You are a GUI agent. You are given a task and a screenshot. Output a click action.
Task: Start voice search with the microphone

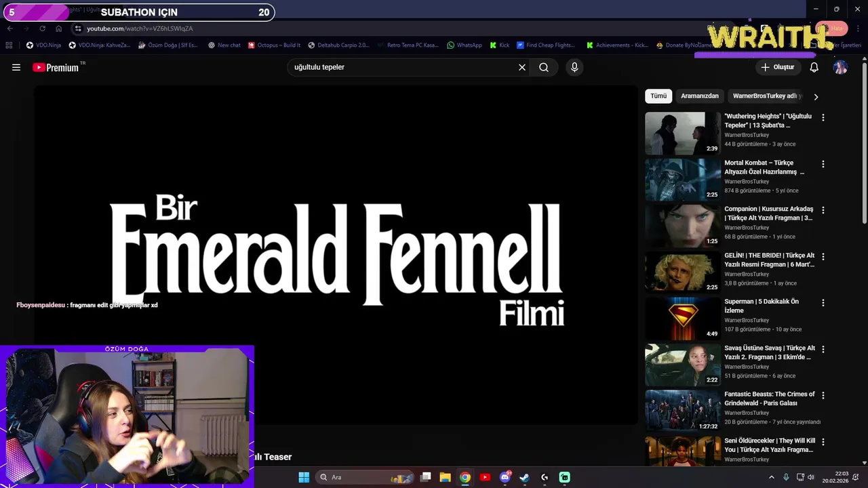pyautogui.click(x=574, y=67)
